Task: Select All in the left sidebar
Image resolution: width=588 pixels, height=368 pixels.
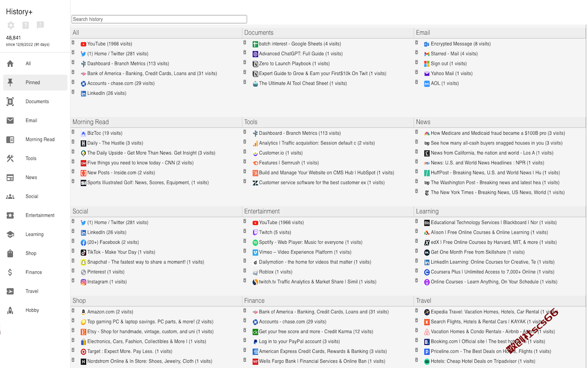Action: click(35, 63)
